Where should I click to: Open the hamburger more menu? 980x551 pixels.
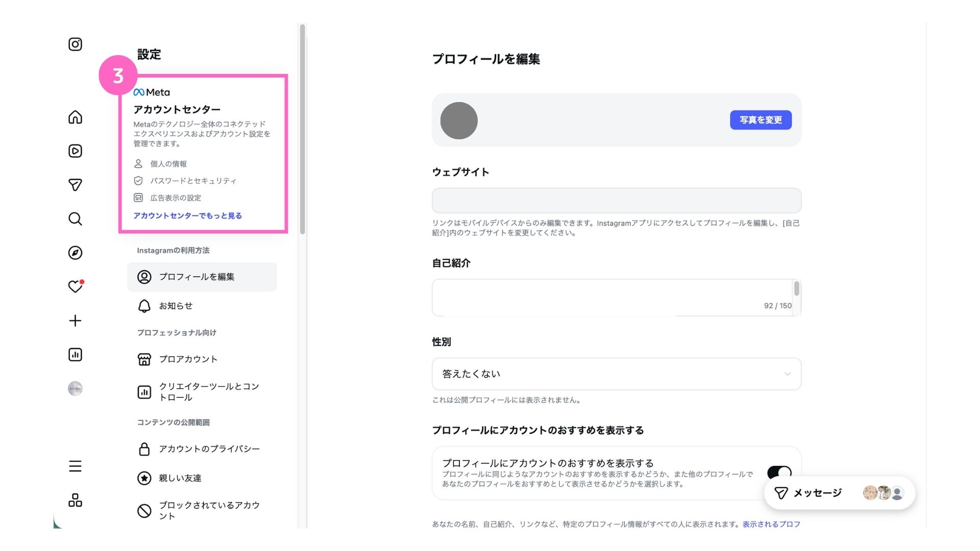click(x=75, y=466)
